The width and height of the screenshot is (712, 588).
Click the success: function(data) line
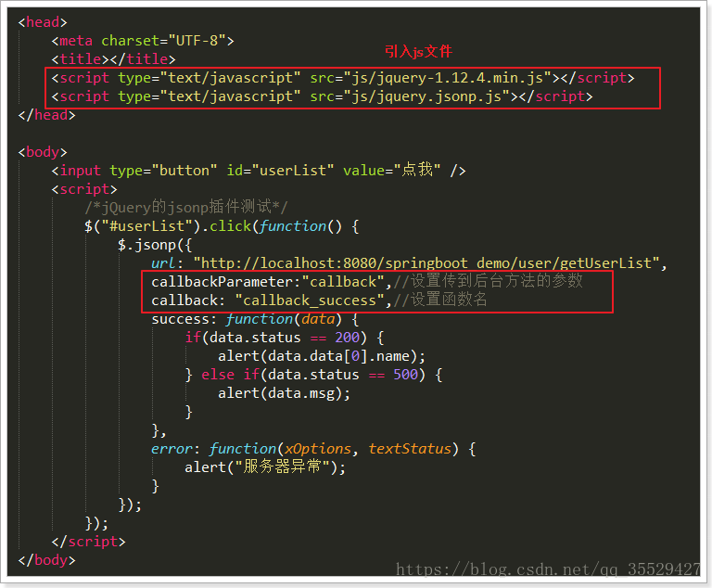(x=255, y=319)
